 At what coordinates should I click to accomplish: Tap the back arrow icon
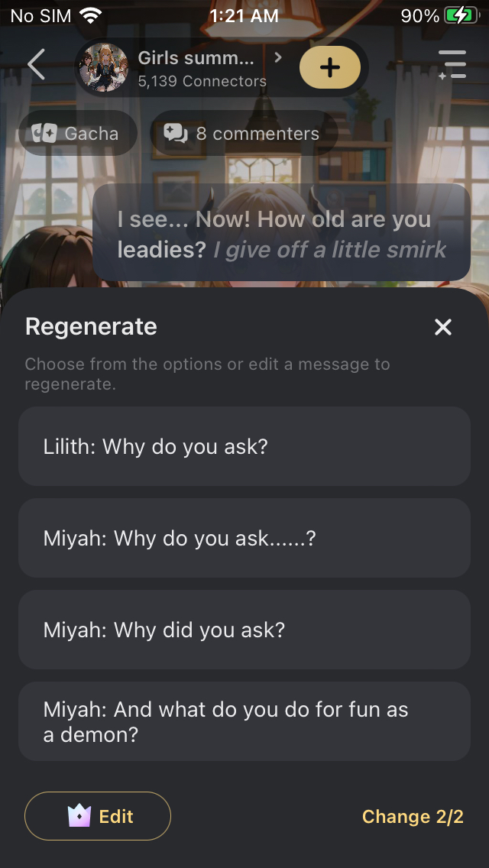[36, 66]
